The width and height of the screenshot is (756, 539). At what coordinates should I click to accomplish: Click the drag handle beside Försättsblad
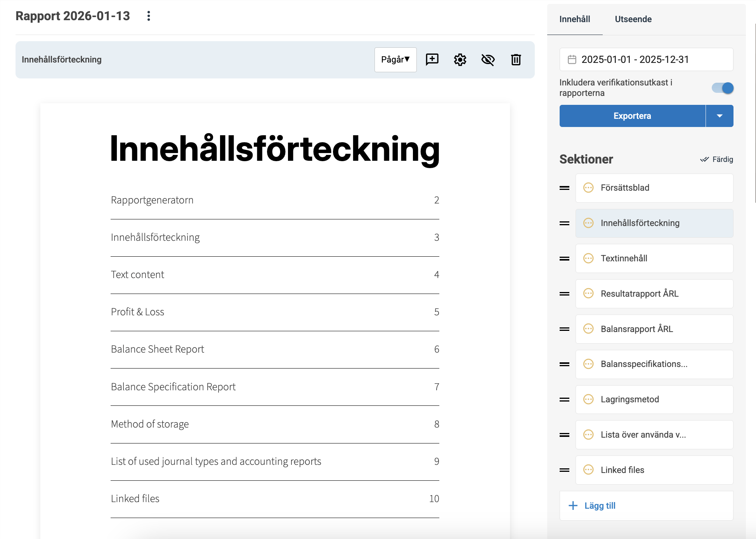[564, 188]
